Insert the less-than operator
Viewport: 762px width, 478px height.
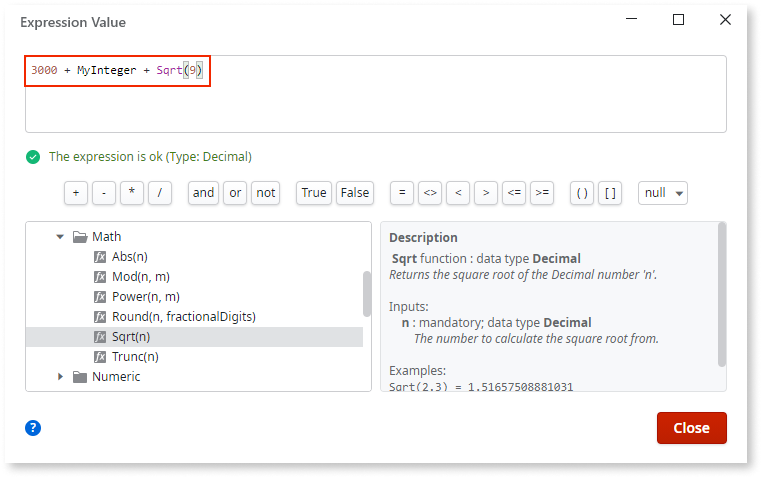point(458,193)
